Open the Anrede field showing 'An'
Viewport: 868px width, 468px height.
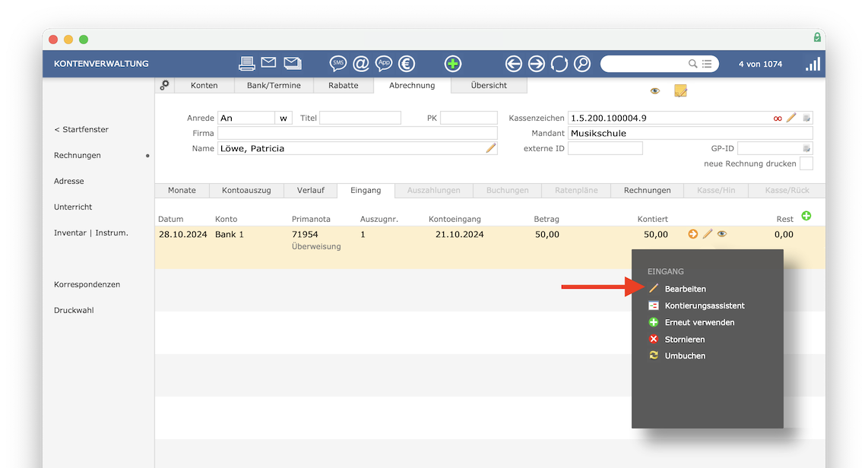point(246,118)
